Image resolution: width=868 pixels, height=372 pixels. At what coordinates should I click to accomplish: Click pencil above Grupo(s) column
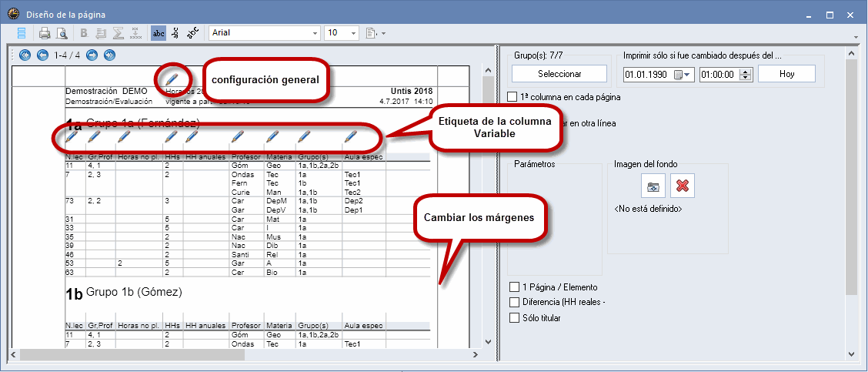click(305, 137)
